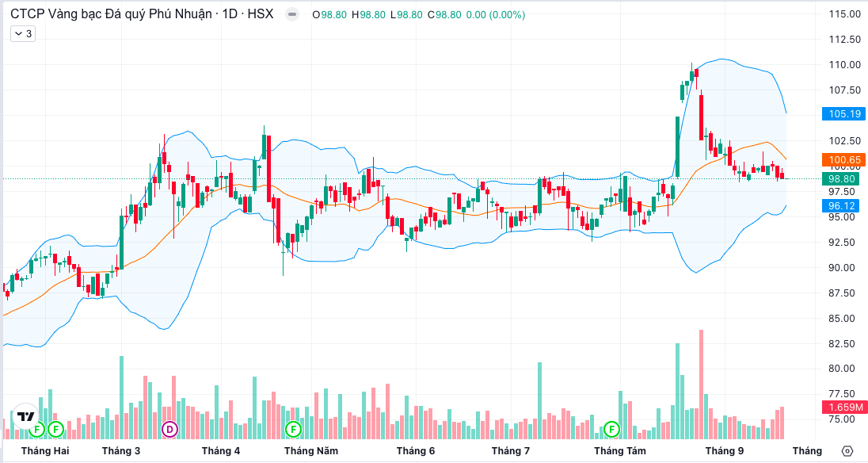The height and width of the screenshot is (463, 868).
Task: Click the 112.50 price axis label
Action: (x=845, y=40)
